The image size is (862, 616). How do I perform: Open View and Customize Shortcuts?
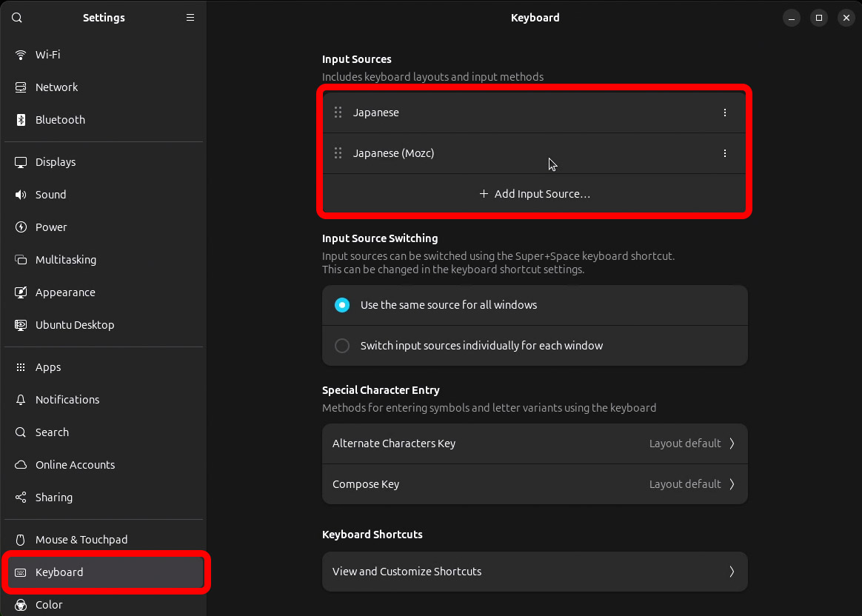(x=535, y=572)
